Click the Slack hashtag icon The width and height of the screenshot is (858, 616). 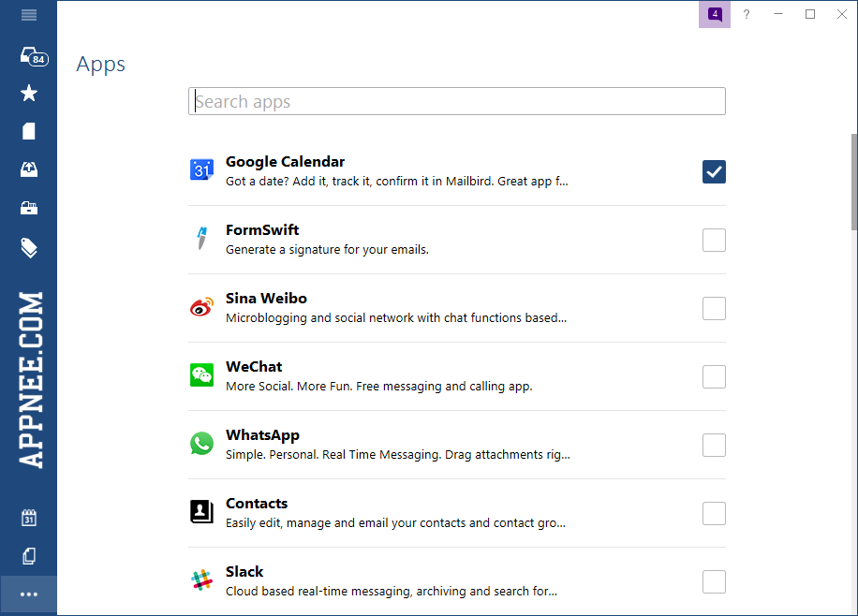[x=201, y=579]
